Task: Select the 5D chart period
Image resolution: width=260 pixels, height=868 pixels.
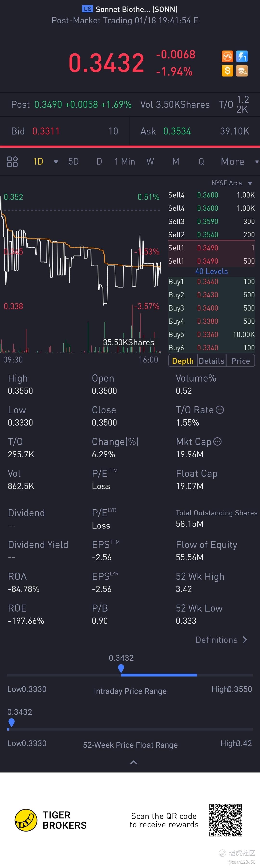Action: (73, 162)
